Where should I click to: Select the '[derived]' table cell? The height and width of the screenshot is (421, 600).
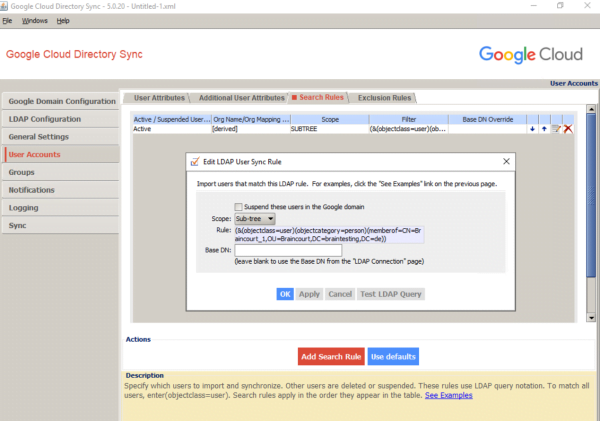click(251, 129)
